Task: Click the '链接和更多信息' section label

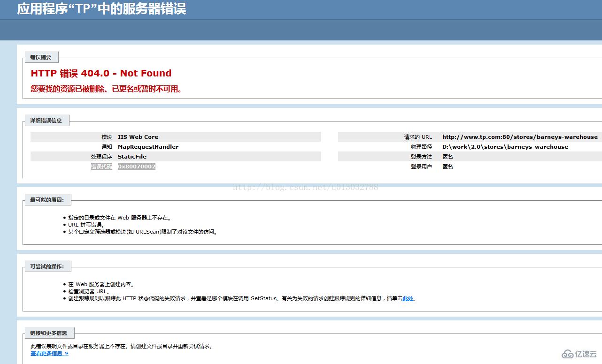Action: pyautogui.click(x=49, y=333)
